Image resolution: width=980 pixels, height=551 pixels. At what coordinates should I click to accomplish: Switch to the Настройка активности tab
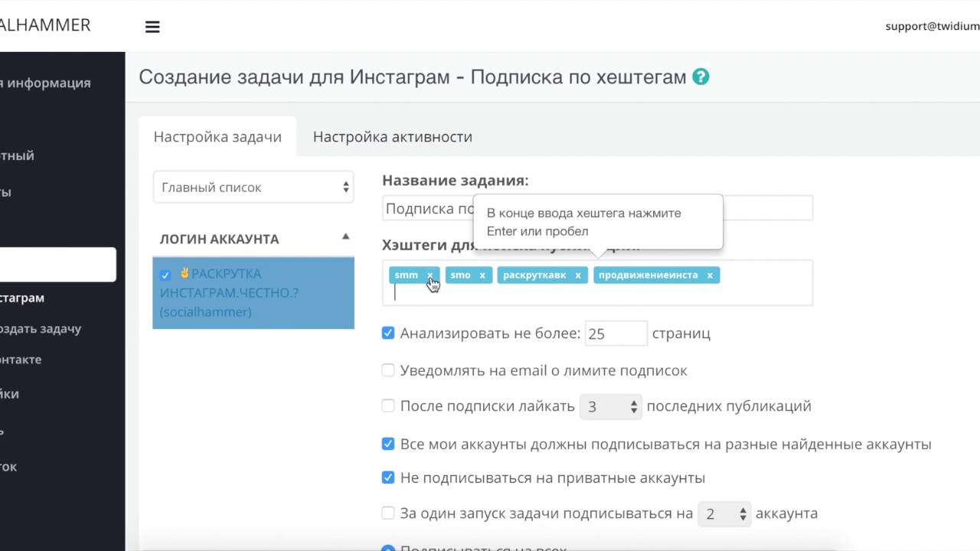(x=393, y=137)
